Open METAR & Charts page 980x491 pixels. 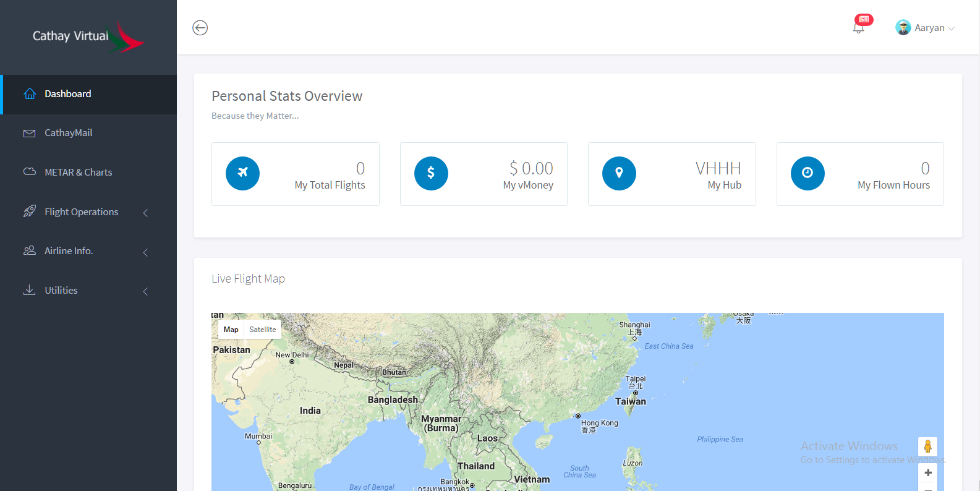pyautogui.click(x=88, y=173)
